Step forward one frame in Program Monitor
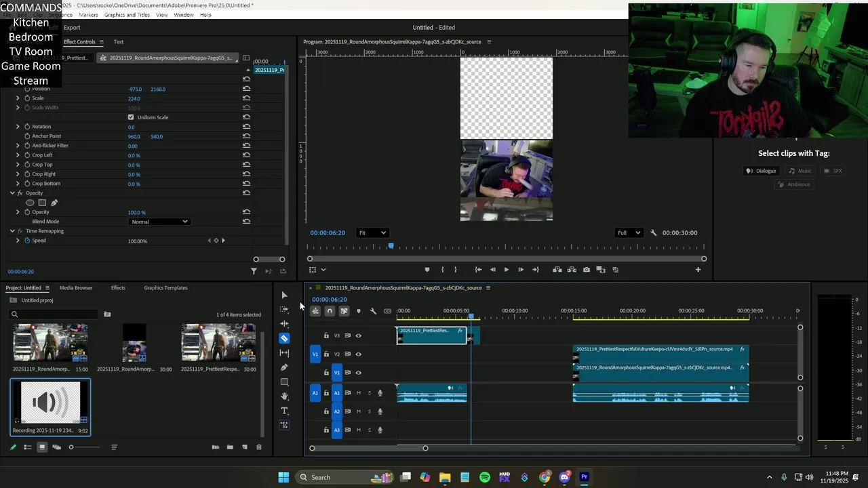Viewport: 868px width, 488px height. point(521,270)
